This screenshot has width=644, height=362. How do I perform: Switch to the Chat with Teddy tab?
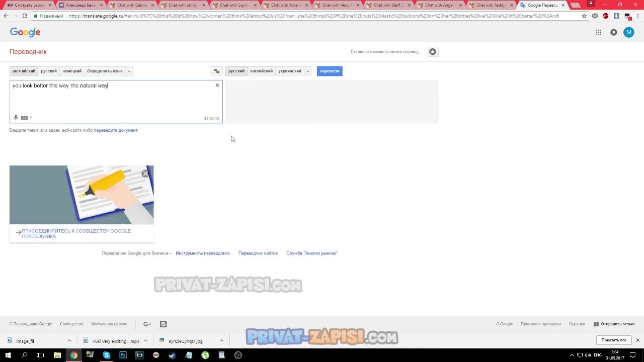pos(491,5)
